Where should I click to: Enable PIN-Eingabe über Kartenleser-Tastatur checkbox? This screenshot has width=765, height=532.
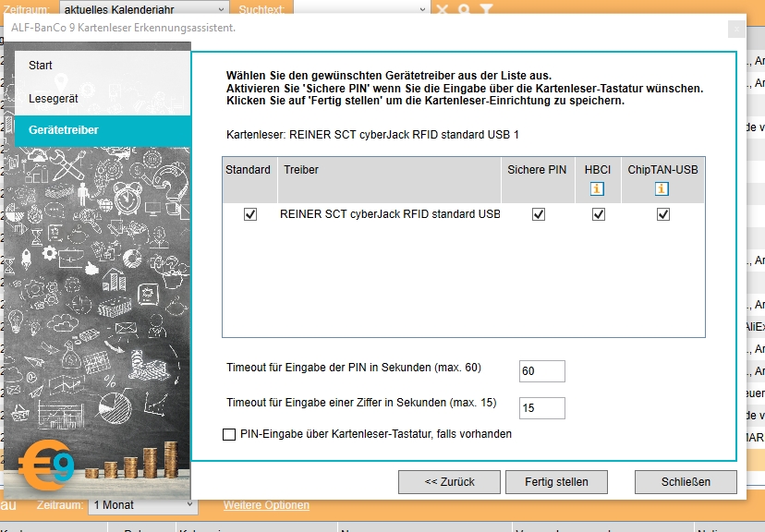click(x=229, y=434)
